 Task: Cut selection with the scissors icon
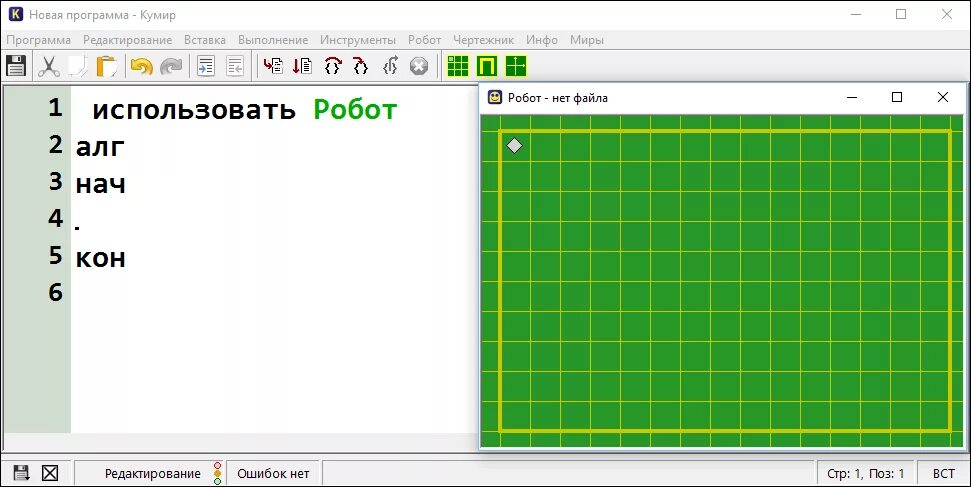(48, 66)
